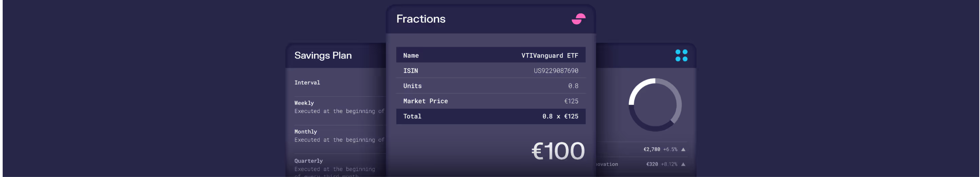
Task: Click the Name row showing VTIVanguard ETF
Action: (x=490, y=55)
